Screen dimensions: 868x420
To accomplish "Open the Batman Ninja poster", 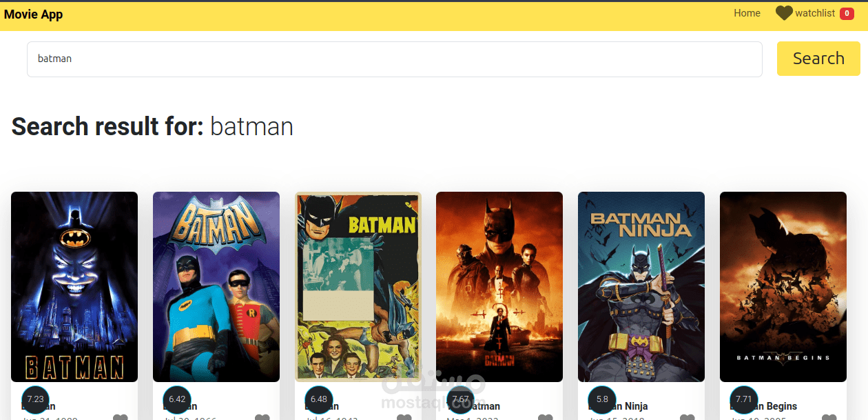I will point(641,286).
